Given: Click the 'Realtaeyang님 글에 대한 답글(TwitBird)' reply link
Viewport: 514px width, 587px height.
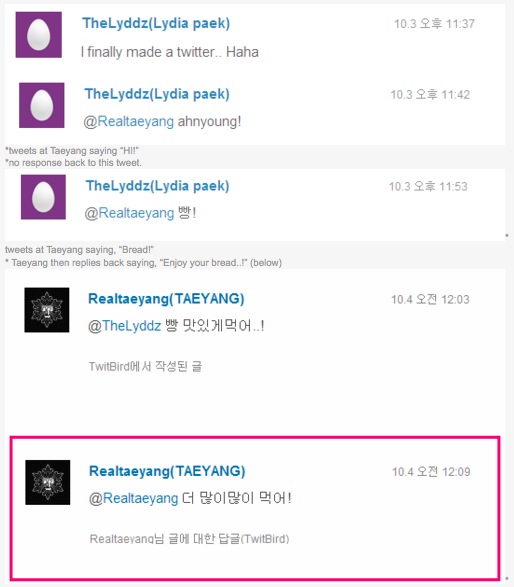Looking at the screenshot, I should click(x=189, y=539).
